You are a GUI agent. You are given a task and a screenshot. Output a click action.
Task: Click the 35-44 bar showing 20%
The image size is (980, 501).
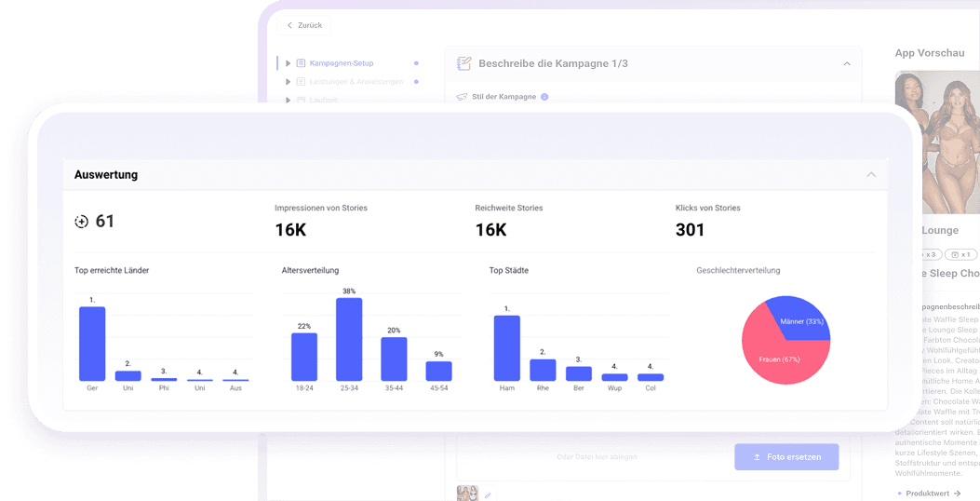(394, 359)
